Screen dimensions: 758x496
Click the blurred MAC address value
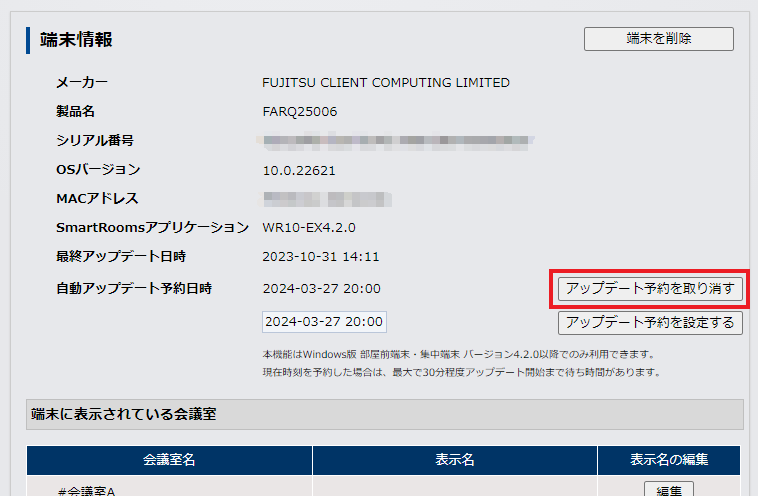click(x=326, y=199)
